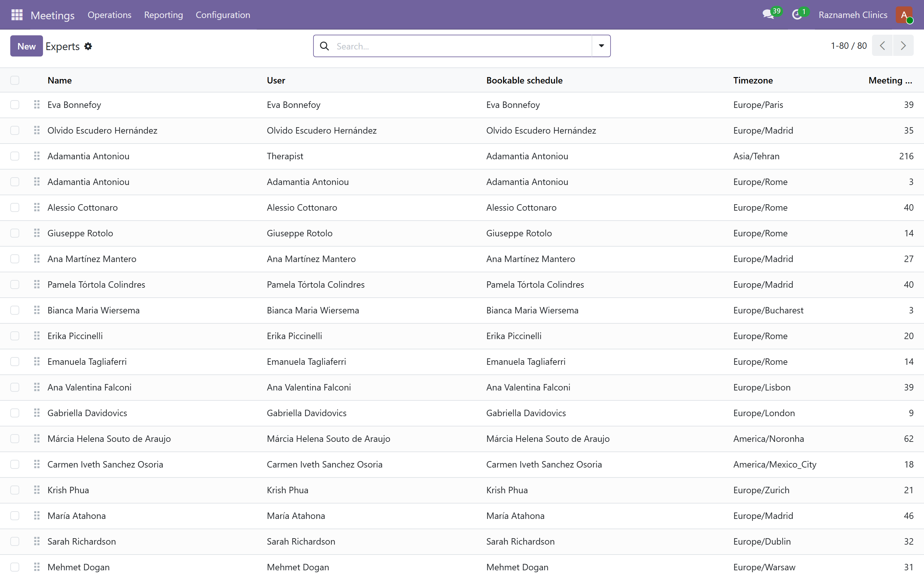924x578 pixels.
Task: Sort by the User column header
Action: (x=276, y=80)
